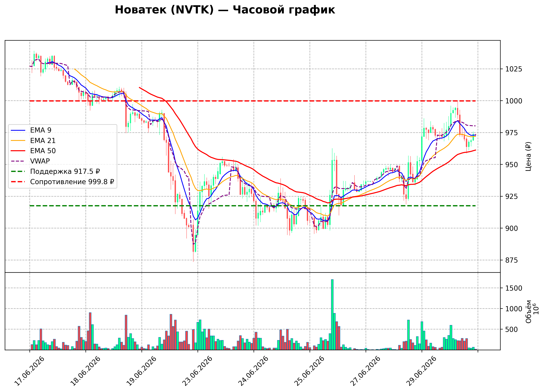Click the price axis tick "925"
Image resolution: width=545 pixels, height=392 pixels.
512,197
